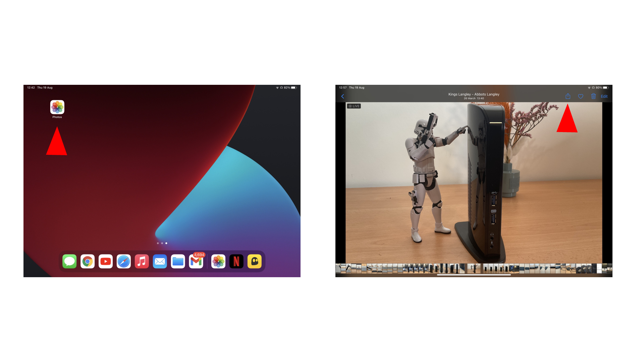
Task: Open Apple Music from dock
Action: coord(142,261)
